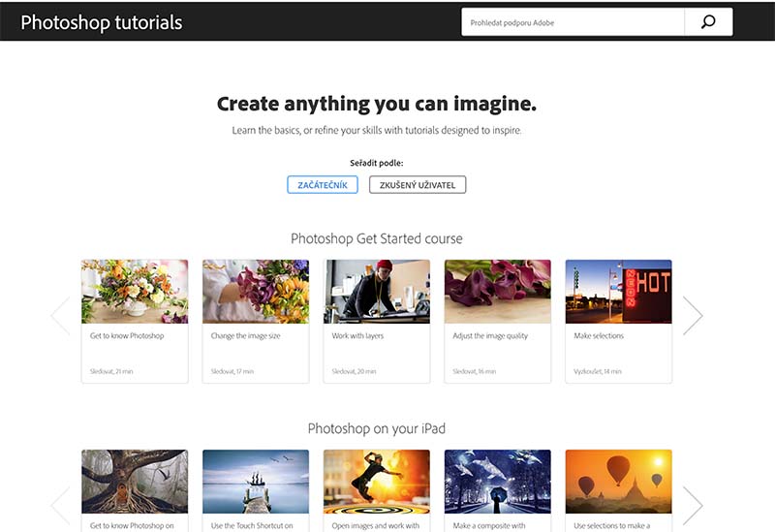775x532 pixels.
Task: Click Make a composite with link
Action: coord(489,525)
